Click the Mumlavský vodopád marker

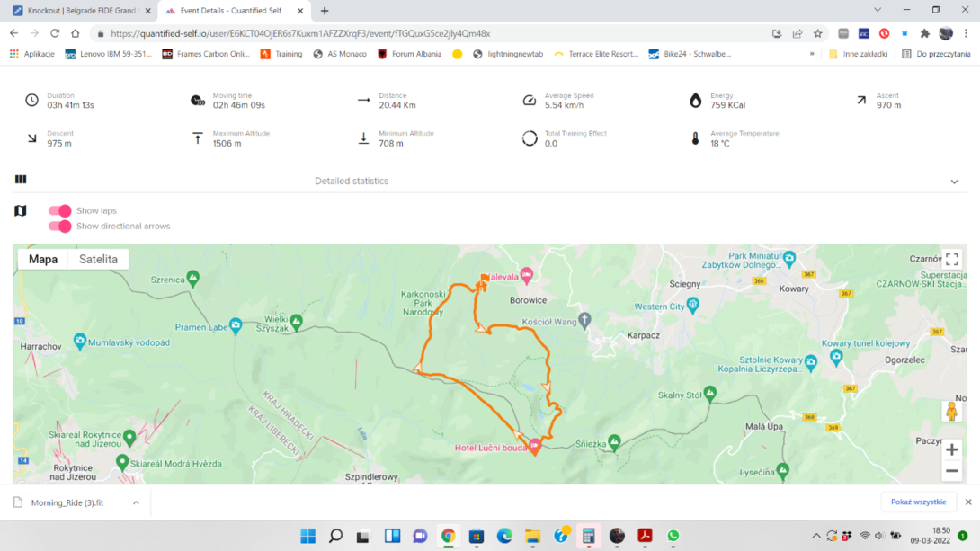click(x=80, y=341)
